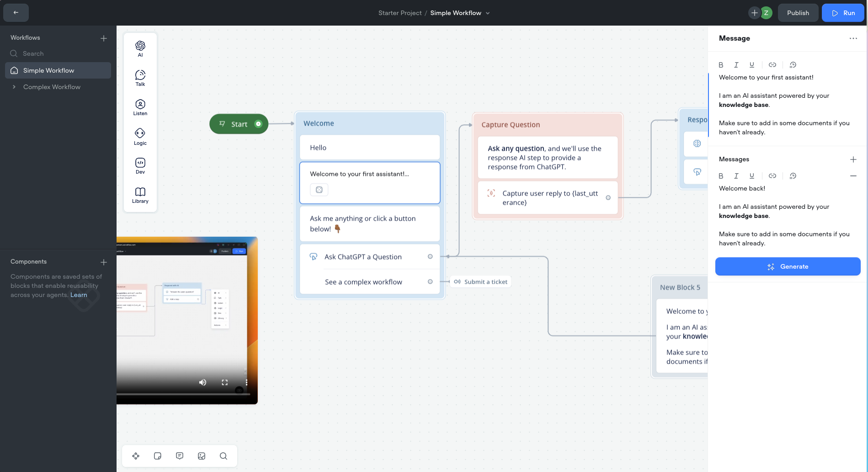The image size is (868, 472).
Task: Select Simple Workflow in the sidebar
Action: pyautogui.click(x=48, y=70)
